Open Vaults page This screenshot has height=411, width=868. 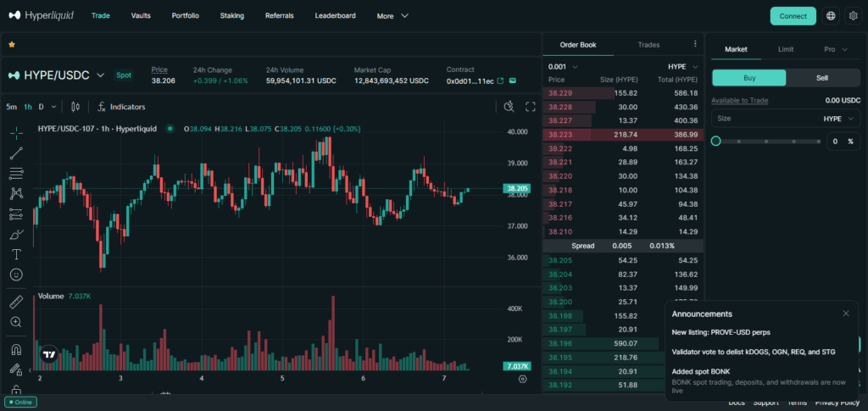[x=141, y=16]
